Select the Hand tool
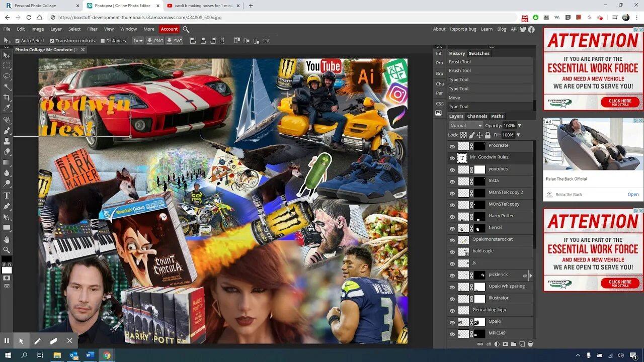 (7, 239)
